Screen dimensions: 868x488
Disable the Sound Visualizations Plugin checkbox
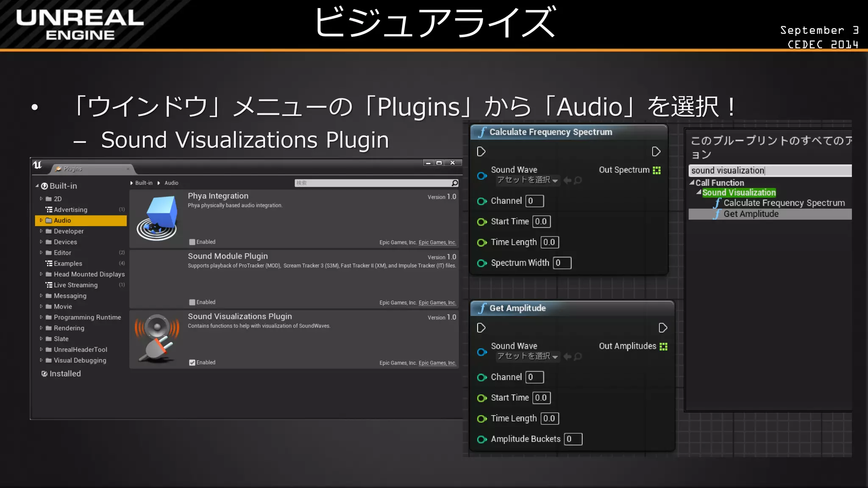(192, 363)
